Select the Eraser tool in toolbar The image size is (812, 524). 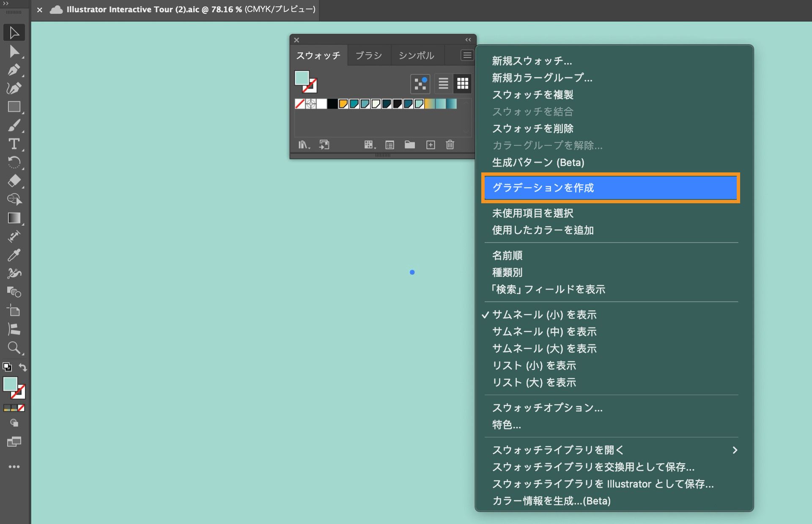click(x=14, y=181)
